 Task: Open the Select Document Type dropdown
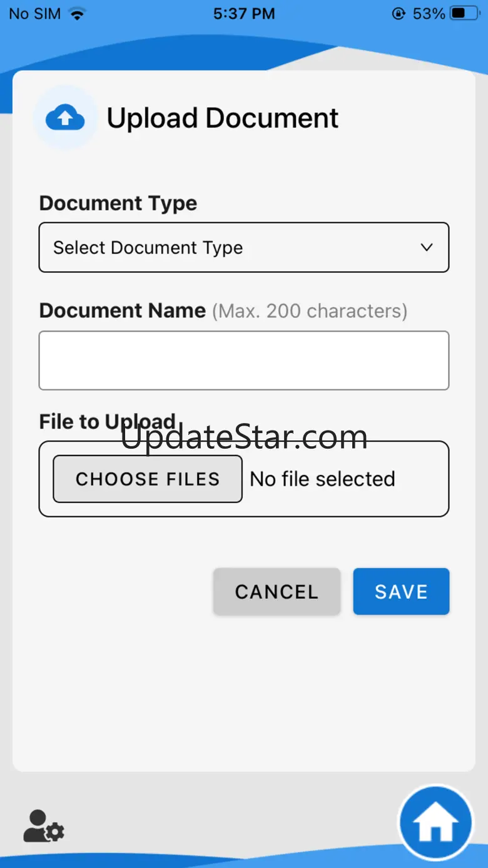[x=244, y=247]
